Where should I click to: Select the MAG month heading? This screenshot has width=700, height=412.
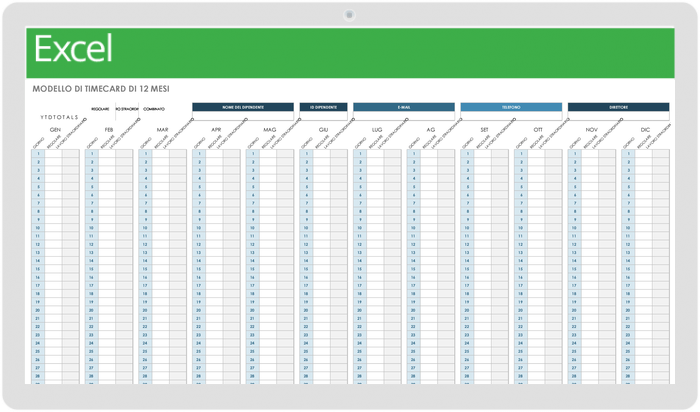(x=270, y=129)
